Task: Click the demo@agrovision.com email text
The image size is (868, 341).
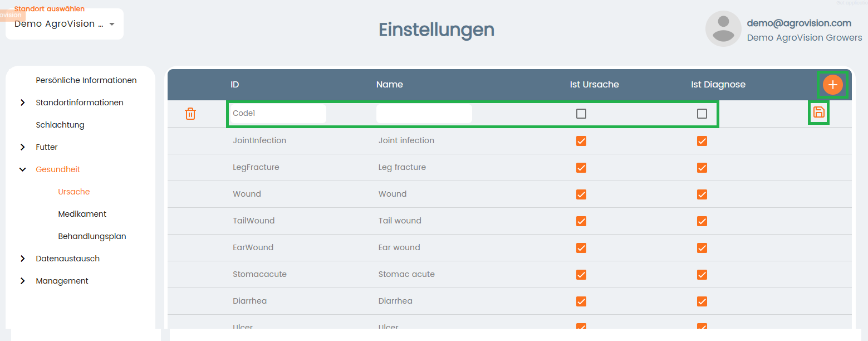Action: click(x=799, y=23)
